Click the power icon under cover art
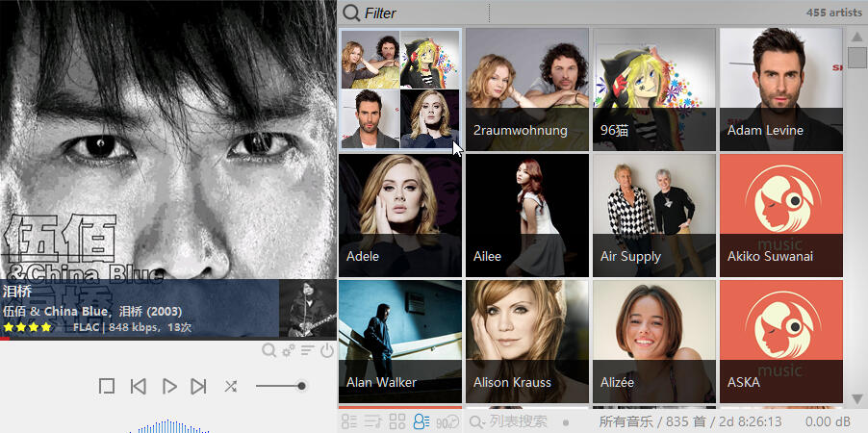 coord(326,350)
